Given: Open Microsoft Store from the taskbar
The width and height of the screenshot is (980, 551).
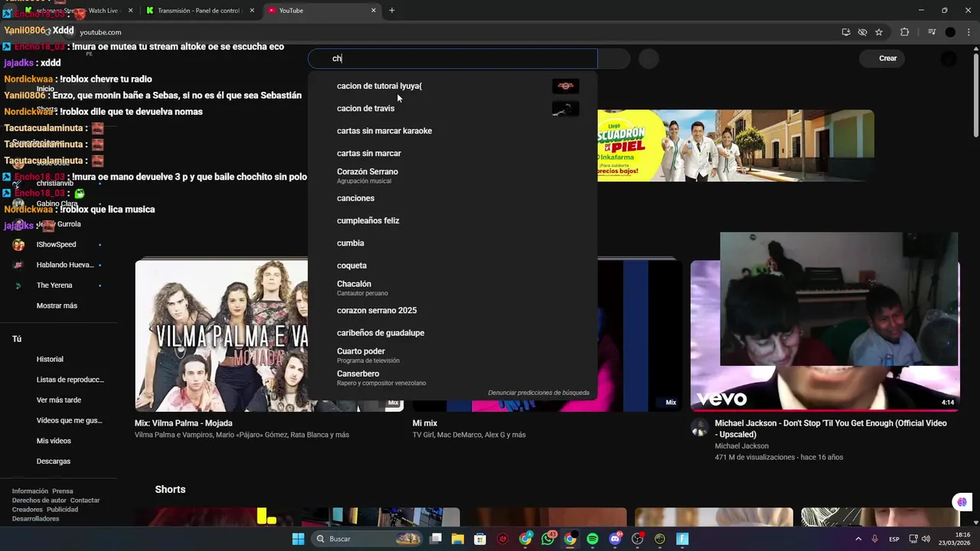Looking at the screenshot, I should pos(480,539).
